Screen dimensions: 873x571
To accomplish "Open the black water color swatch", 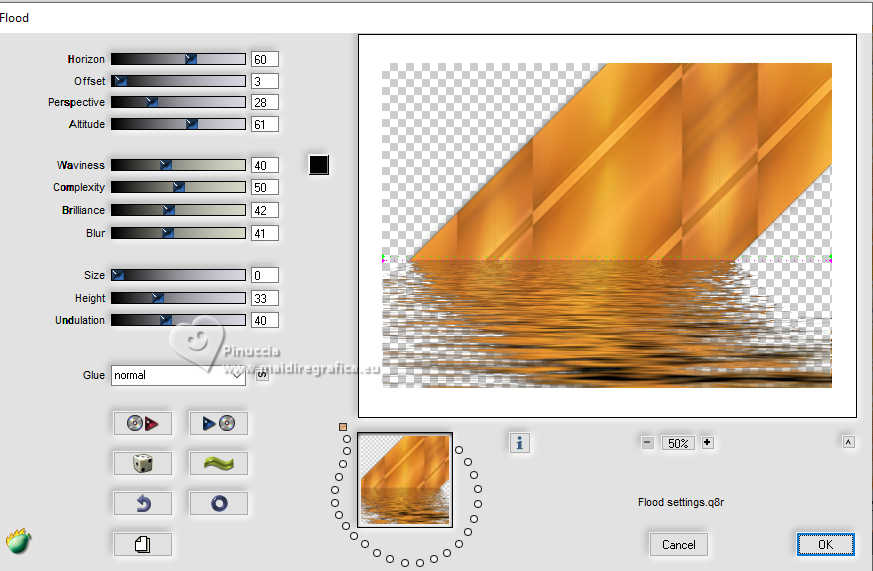I will [319, 165].
